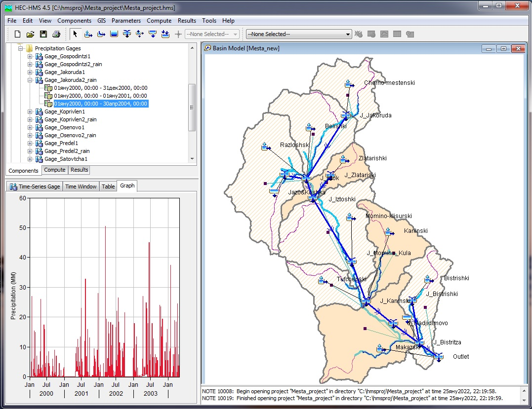This screenshot has width=532, height=409.
Task: Select the Zlatarishki subbasin icon on map
Action: click(x=344, y=159)
